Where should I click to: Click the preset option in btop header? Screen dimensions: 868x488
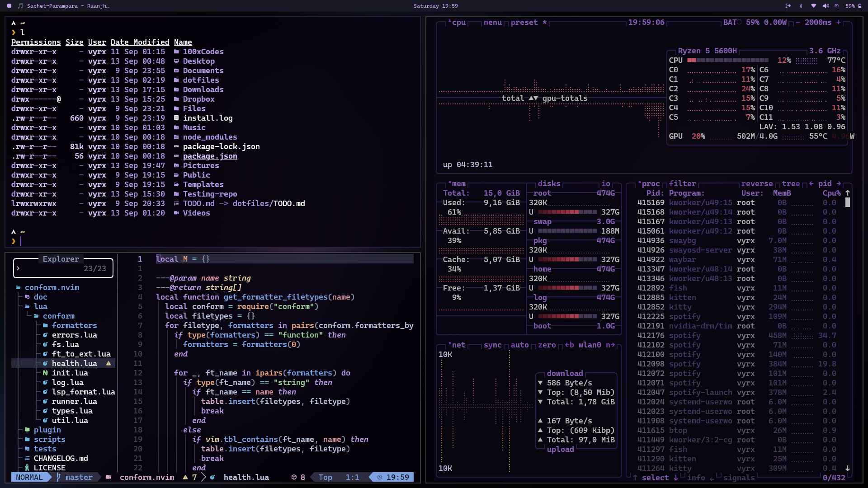click(524, 22)
